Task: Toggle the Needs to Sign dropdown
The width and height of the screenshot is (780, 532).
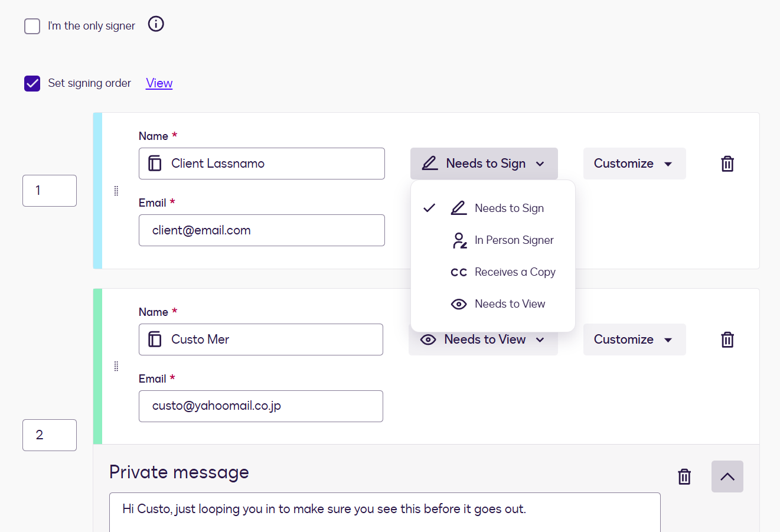Action: [484, 164]
